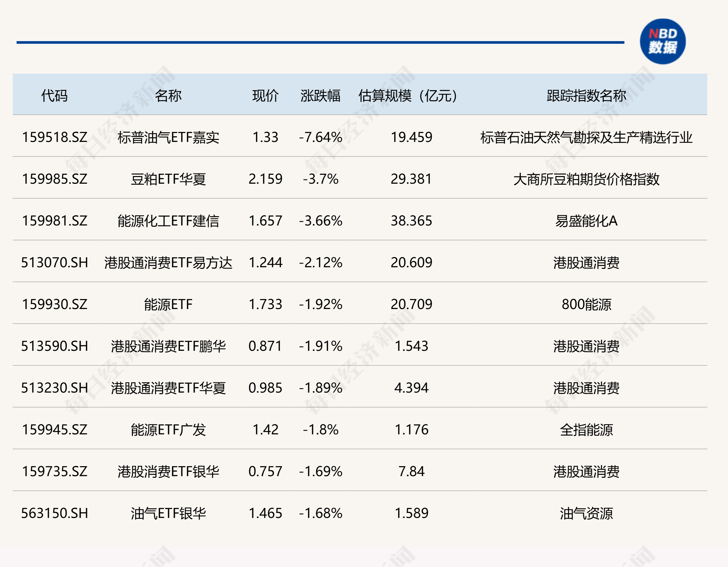Screen dimensions: 728x567
Task: Click the NBD数据 round logo
Action: [x=662, y=42]
